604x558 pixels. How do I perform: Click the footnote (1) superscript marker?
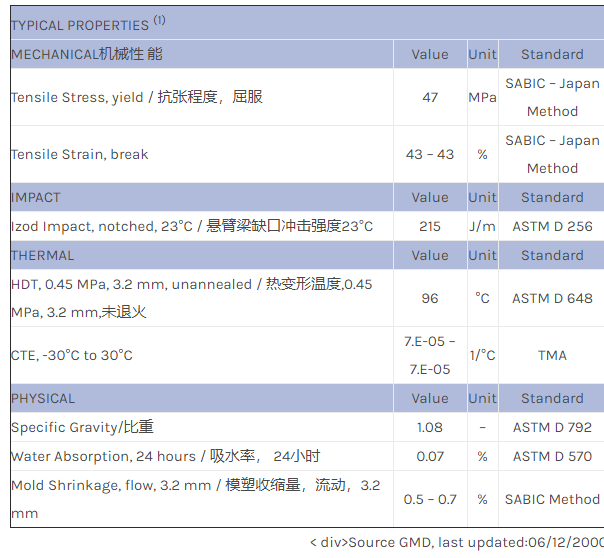click(160, 20)
